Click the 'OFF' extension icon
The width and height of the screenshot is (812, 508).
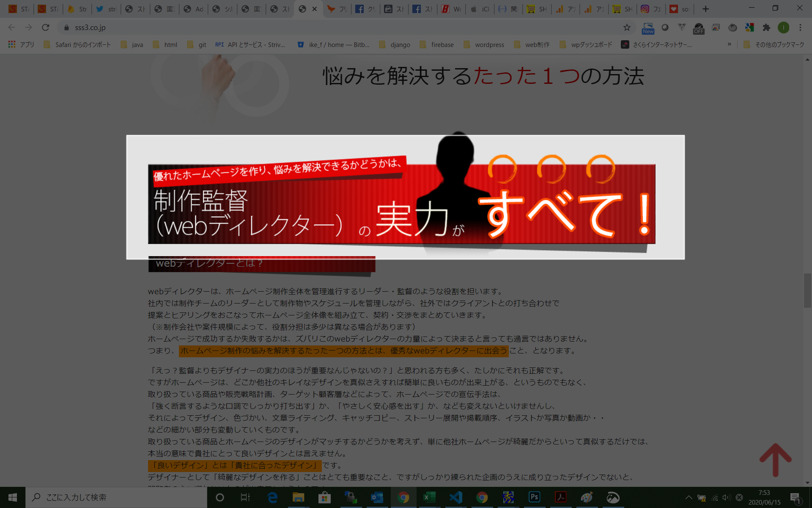699,28
